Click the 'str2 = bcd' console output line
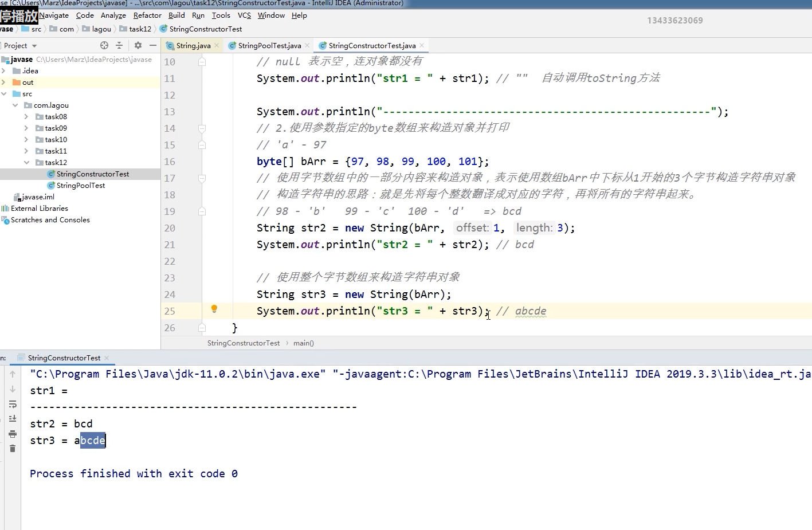The image size is (812, 530). [x=61, y=424]
